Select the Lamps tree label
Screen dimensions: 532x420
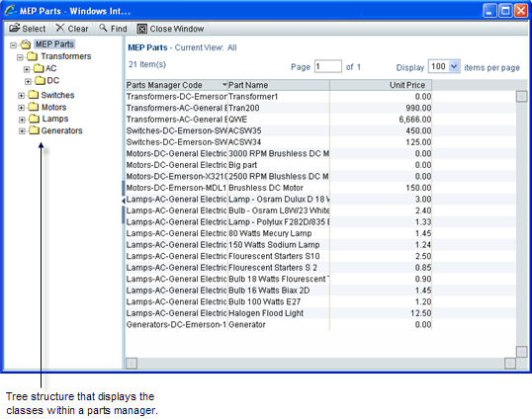[55, 119]
